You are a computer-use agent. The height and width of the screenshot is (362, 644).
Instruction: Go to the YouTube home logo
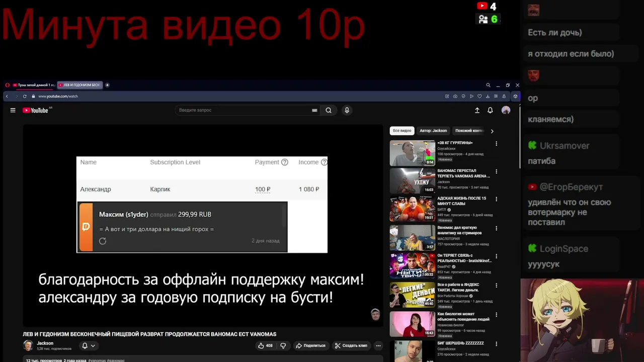36,110
